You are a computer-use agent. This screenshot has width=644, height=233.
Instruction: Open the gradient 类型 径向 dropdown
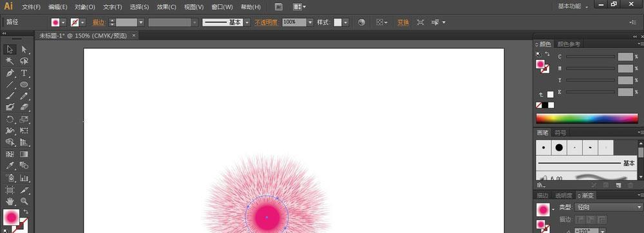(x=608, y=207)
